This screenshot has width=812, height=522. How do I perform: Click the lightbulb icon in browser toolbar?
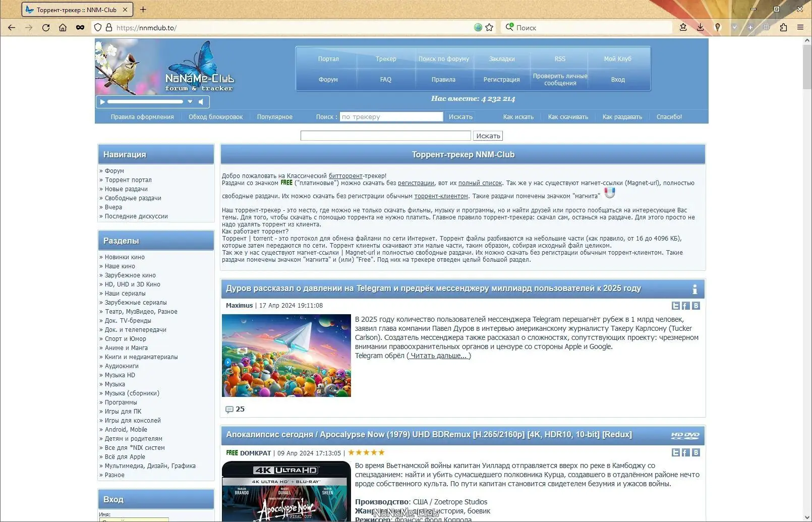pyautogui.click(x=718, y=28)
